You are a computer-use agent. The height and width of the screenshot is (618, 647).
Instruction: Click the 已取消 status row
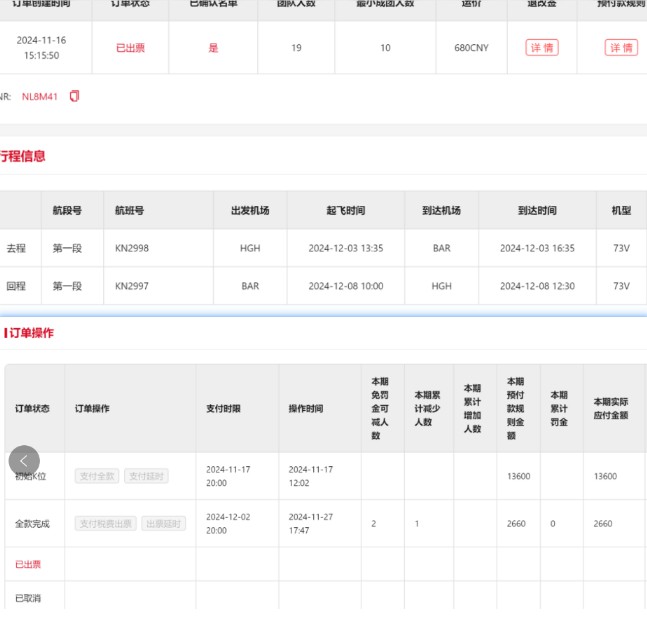(x=28, y=598)
